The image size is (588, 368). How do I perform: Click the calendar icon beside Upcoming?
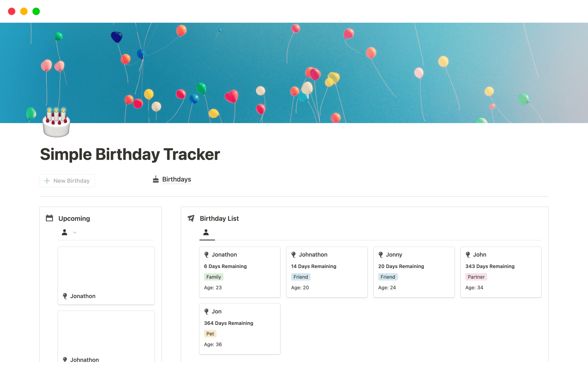(x=49, y=218)
